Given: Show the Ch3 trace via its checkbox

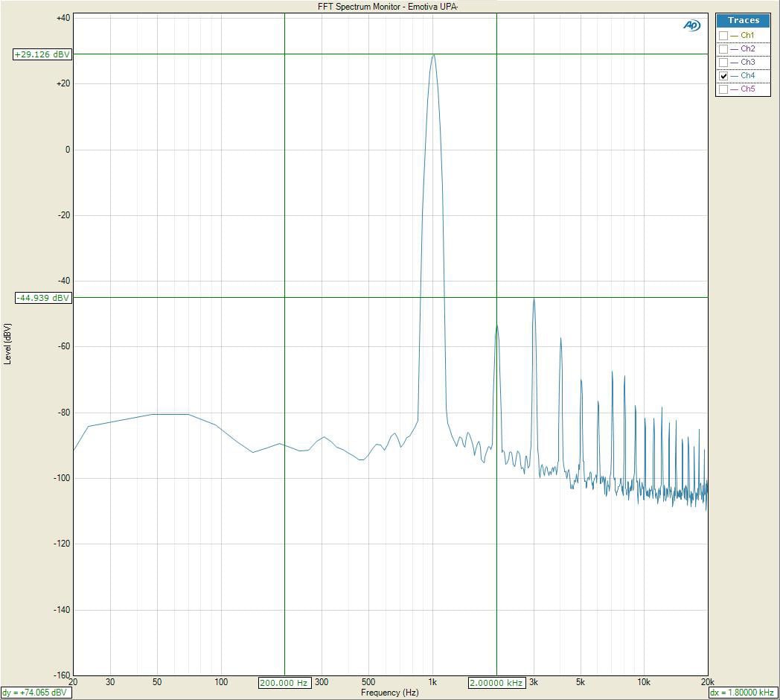Looking at the screenshot, I should 723,63.
